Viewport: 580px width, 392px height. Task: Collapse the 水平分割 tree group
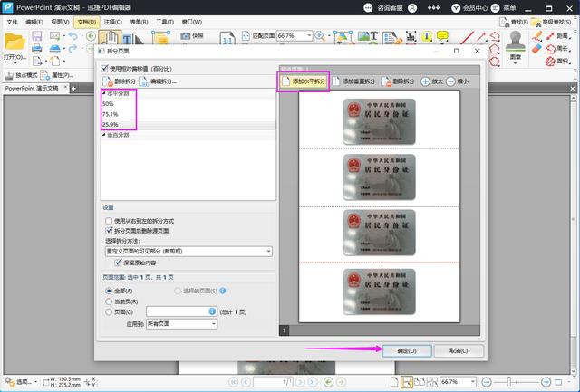(103, 93)
